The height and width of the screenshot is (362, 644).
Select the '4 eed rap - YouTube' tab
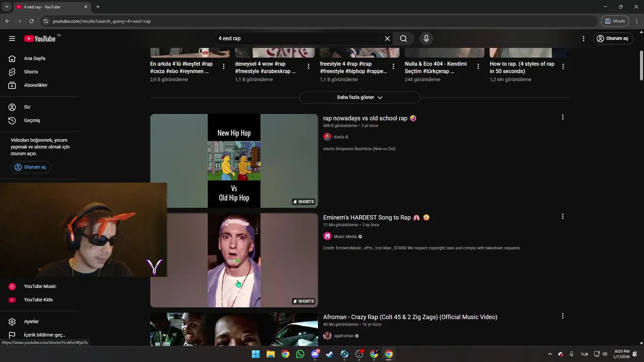pos(52,7)
